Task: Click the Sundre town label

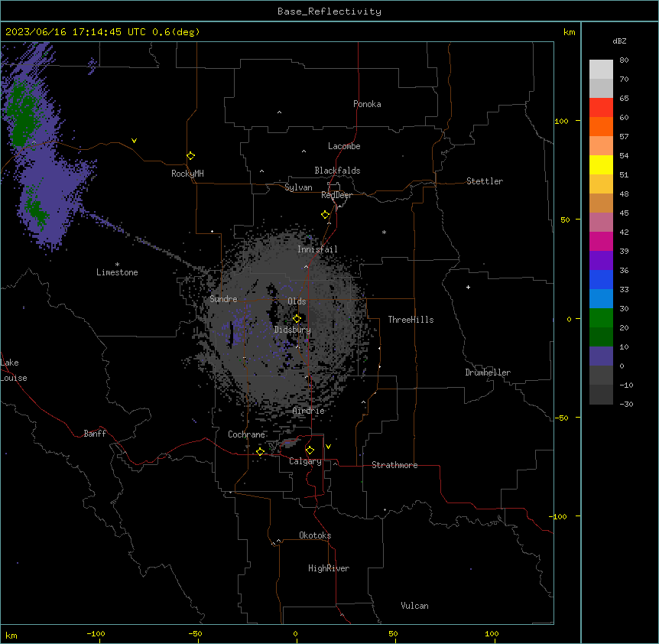Action: [x=223, y=299]
